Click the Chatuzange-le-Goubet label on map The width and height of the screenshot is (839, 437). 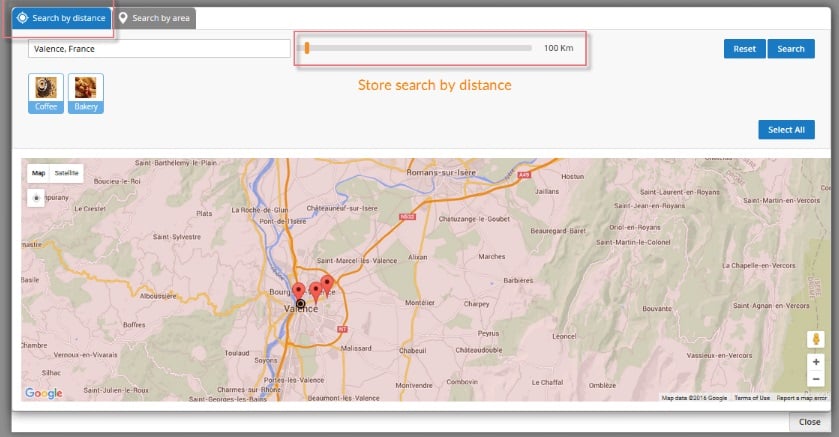pyautogui.click(x=474, y=219)
